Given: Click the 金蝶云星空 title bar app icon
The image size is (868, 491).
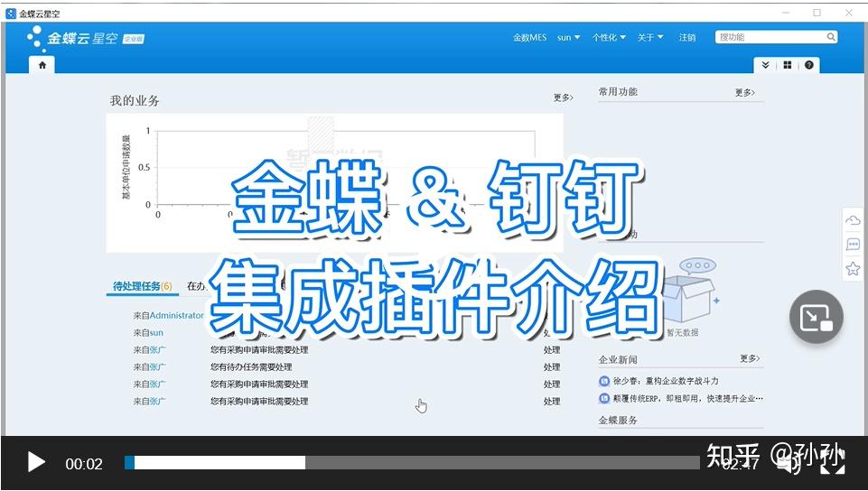Looking at the screenshot, I should coord(11,14).
